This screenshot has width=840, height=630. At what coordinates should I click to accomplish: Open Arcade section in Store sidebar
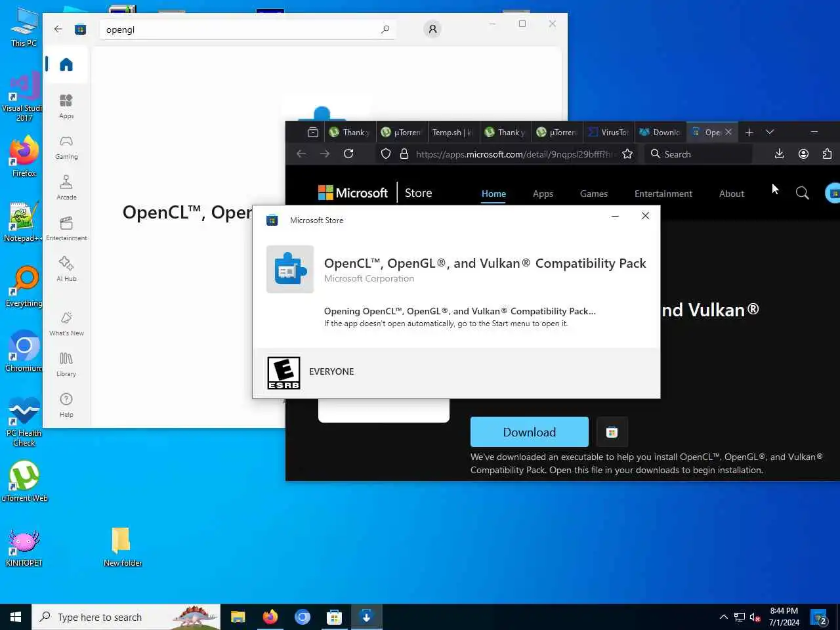coord(66,188)
